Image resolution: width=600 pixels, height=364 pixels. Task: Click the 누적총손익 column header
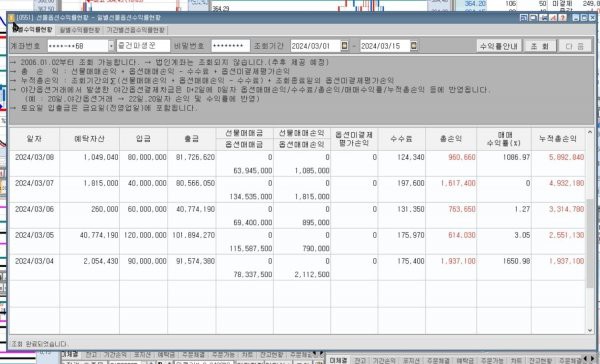coord(558,139)
